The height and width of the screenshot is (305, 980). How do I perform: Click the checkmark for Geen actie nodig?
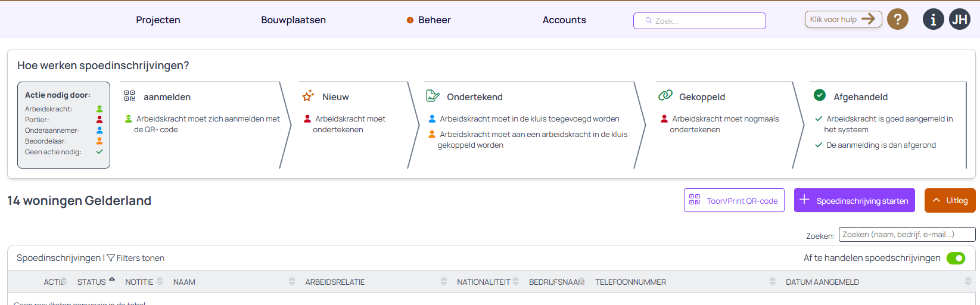click(99, 152)
